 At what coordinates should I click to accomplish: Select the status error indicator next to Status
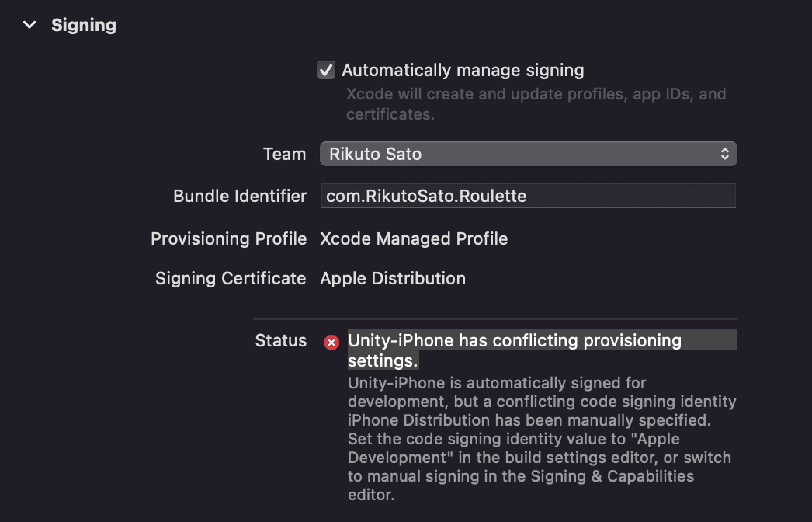click(x=331, y=342)
